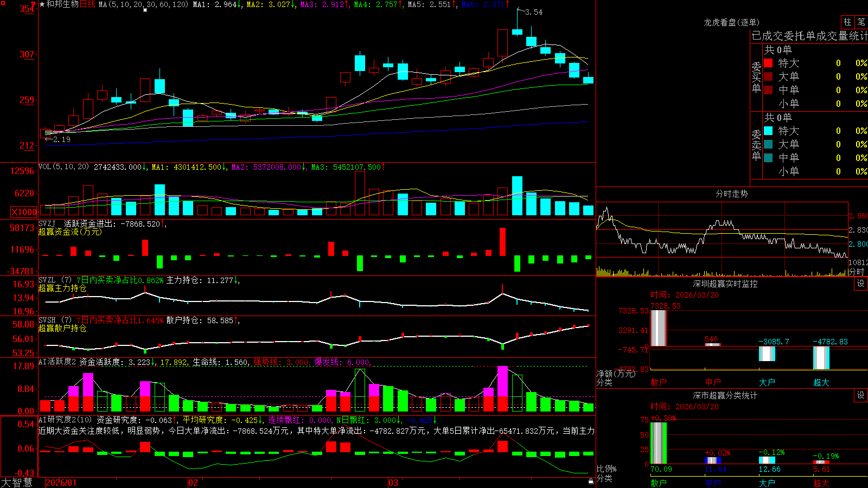Click the 和邦生物 stock name
This screenshot has height=488, width=868.
62,4
